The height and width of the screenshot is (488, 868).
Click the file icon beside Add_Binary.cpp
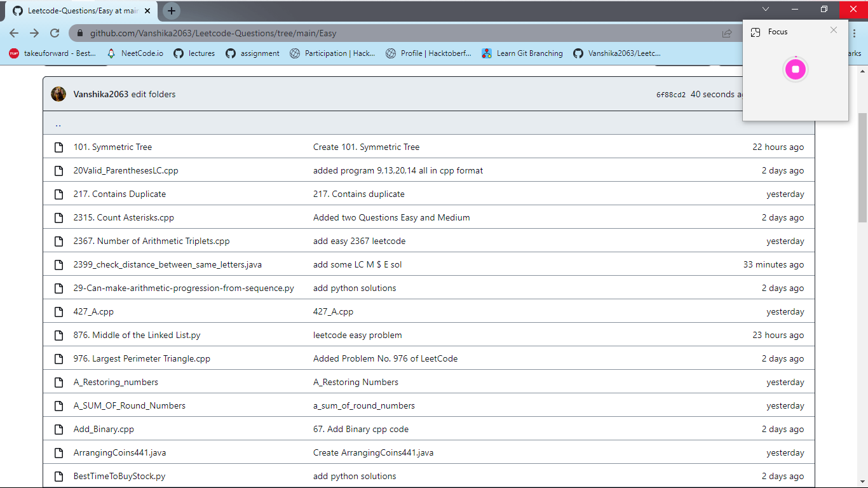(58, 429)
